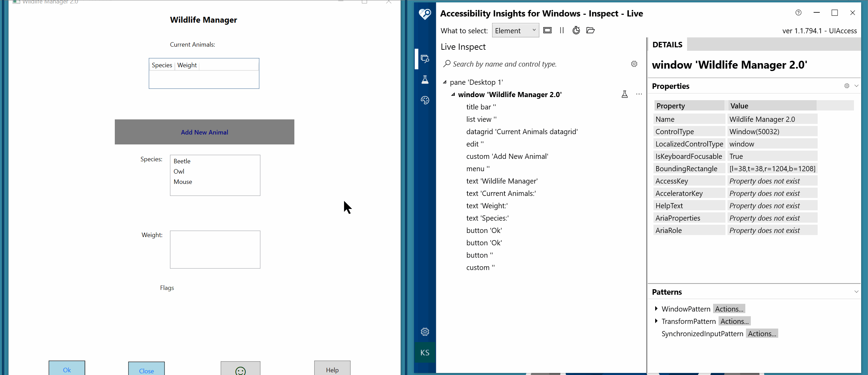The image size is (868, 375).
Task: Collapse the pane 'Desktop 1' tree node
Action: (x=445, y=82)
